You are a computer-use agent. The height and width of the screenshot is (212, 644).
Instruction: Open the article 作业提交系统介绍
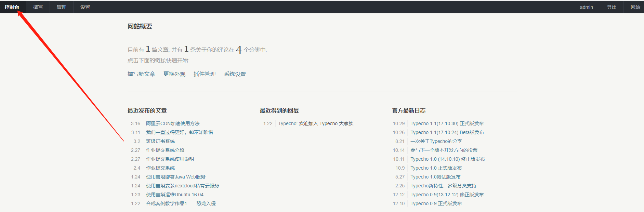coord(165,150)
